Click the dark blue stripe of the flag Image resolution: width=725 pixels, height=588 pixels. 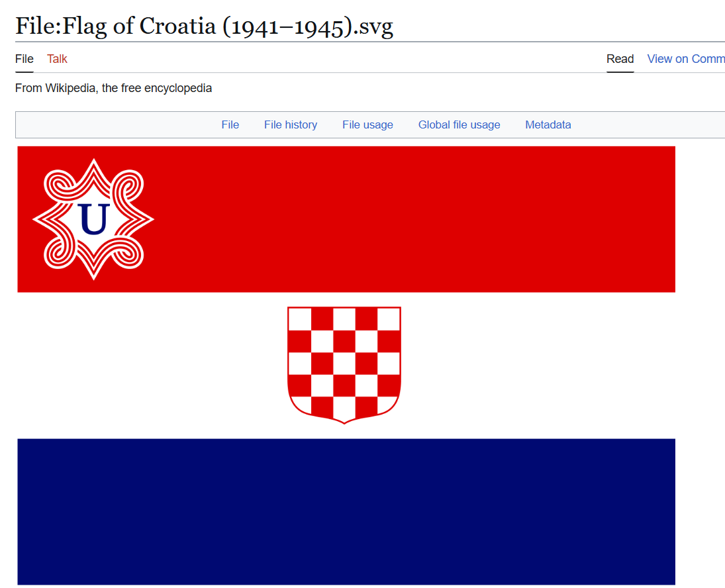pyautogui.click(x=346, y=511)
